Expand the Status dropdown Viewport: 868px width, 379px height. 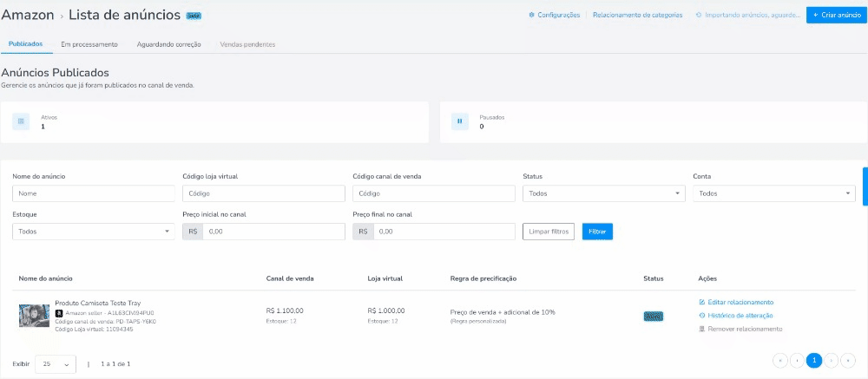[x=604, y=193]
